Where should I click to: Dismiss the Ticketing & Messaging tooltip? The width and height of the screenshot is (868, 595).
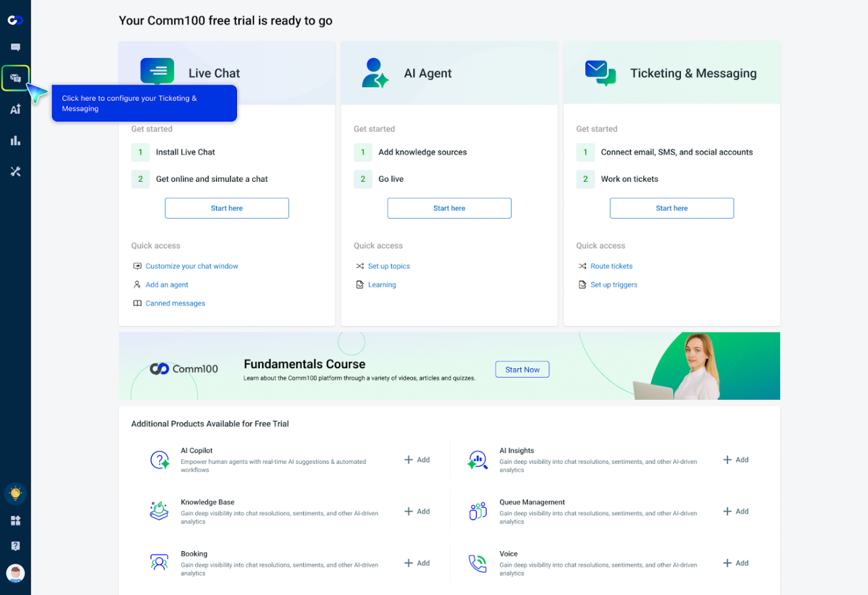pyautogui.click(x=144, y=103)
